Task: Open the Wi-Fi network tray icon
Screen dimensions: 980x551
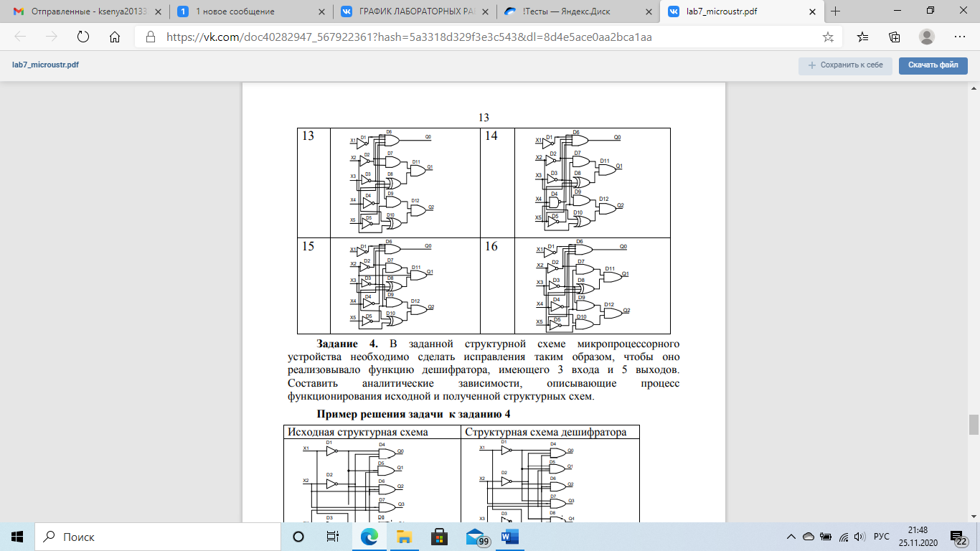Action: [843, 537]
